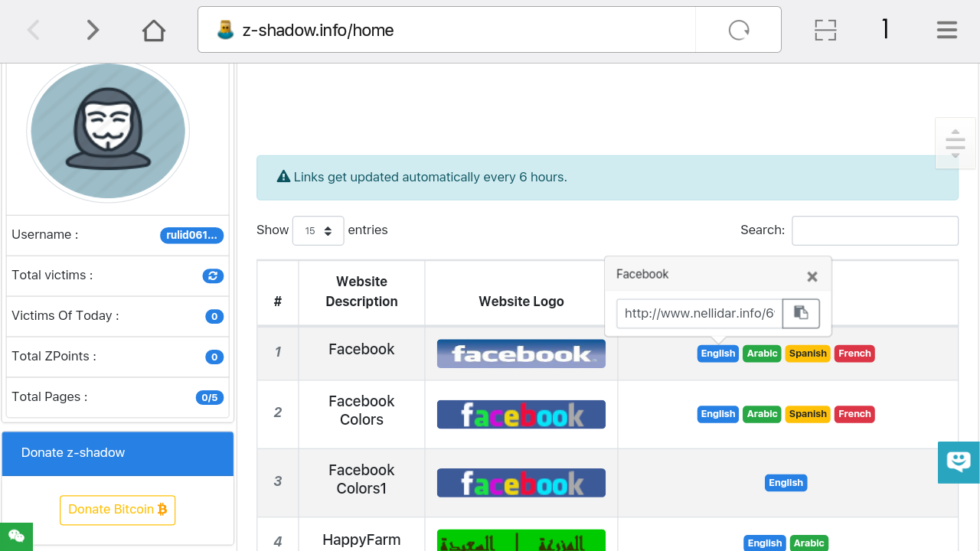The width and height of the screenshot is (980, 551).
Task: Click the browser forward arrow
Action: click(93, 30)
